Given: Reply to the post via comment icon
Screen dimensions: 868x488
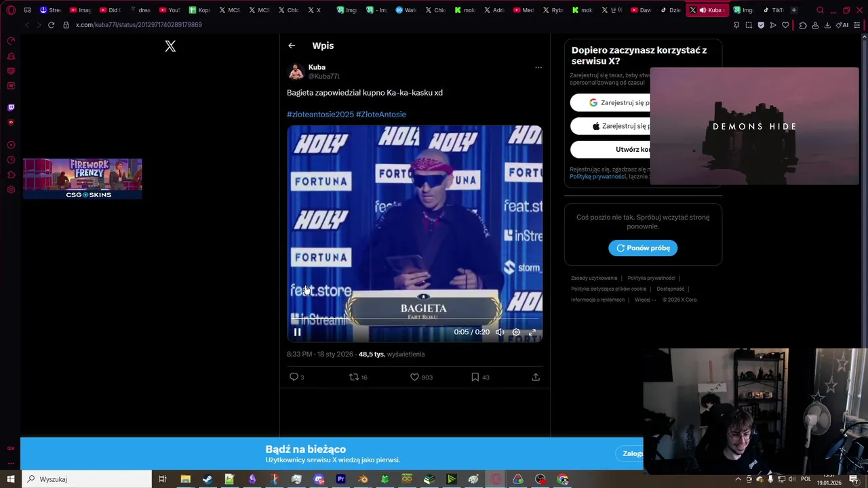Looking at the screenshot, I should click(x=294, y=377).
